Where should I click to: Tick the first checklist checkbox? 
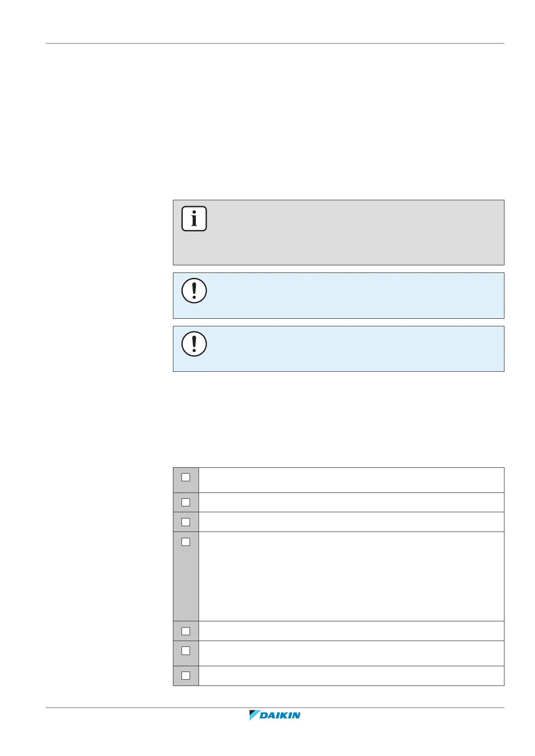(186, 477)
